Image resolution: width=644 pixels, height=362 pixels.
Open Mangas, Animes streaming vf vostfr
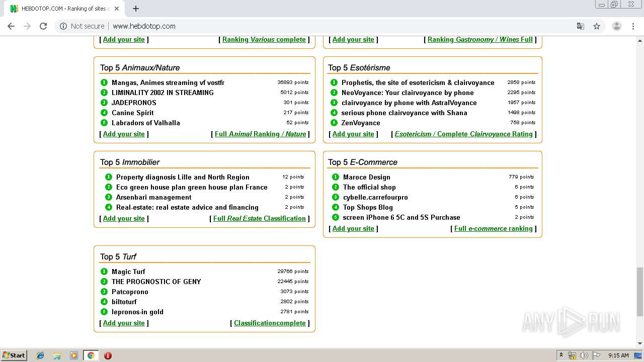168,82
